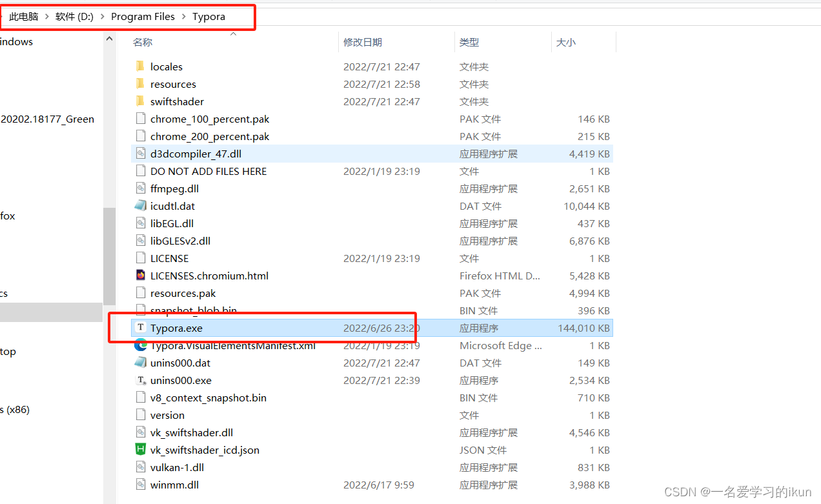Click the unins000.exe application icon
The width and height of the screenshot is (821, 504).
tap(140, 380)
